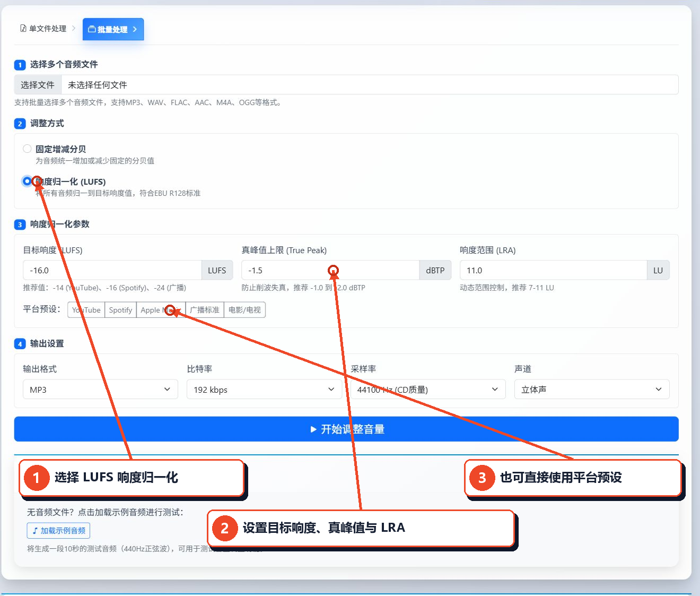Focus the 目标响度 field showing -16.0
Viewport: 700px width, 596px height.
(x=112, y=270)
